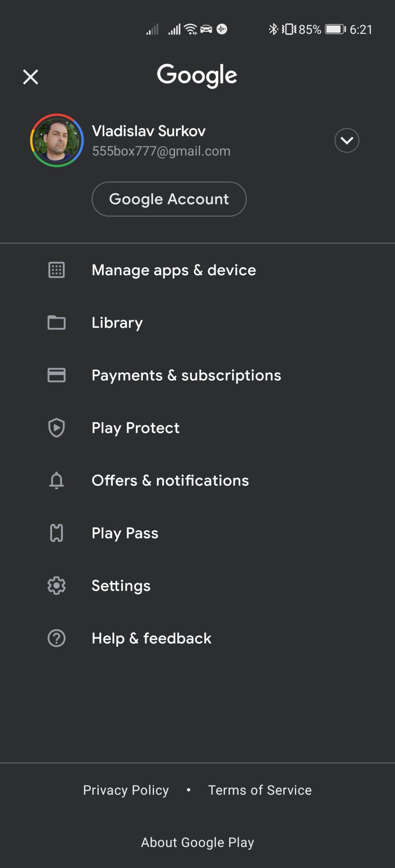Open the Terms of Service link

260,790
